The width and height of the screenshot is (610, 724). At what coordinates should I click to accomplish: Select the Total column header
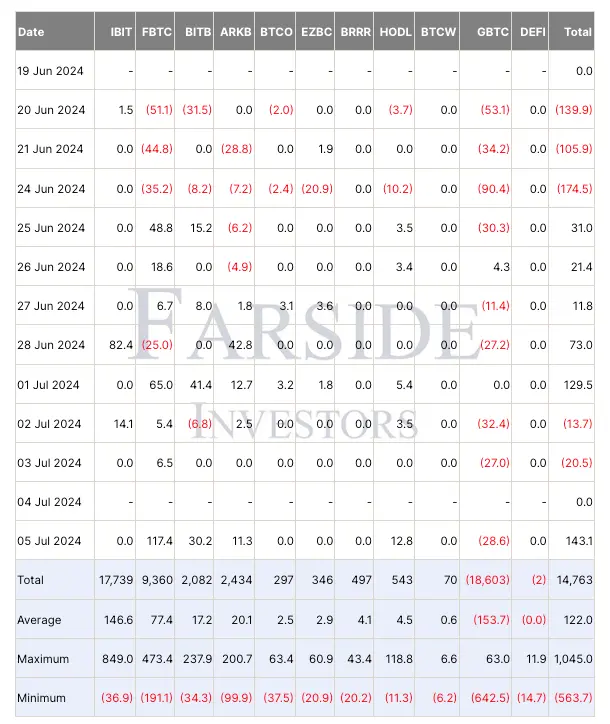[578, 32]
